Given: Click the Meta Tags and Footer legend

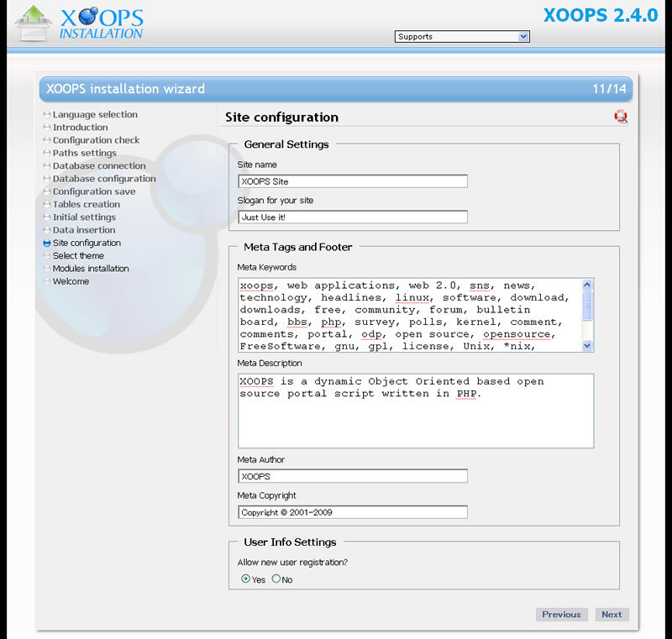Looking at the screenshot, I should (298, 247).
